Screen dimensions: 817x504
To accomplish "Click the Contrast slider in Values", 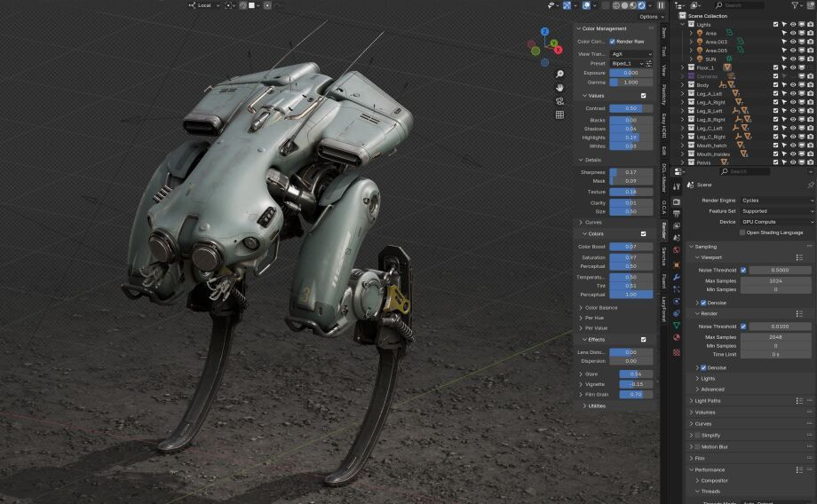I will click(631, 108).
